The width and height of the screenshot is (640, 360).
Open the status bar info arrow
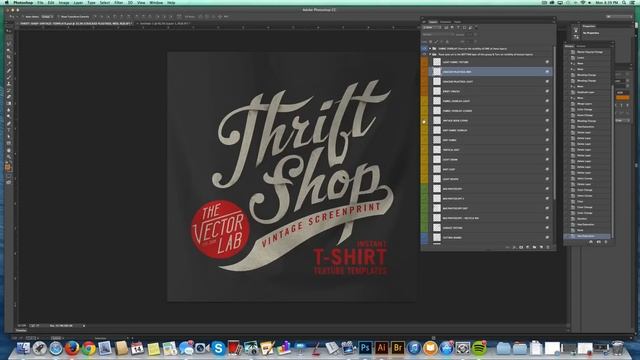pyautogui.click(x=84, y=326)
